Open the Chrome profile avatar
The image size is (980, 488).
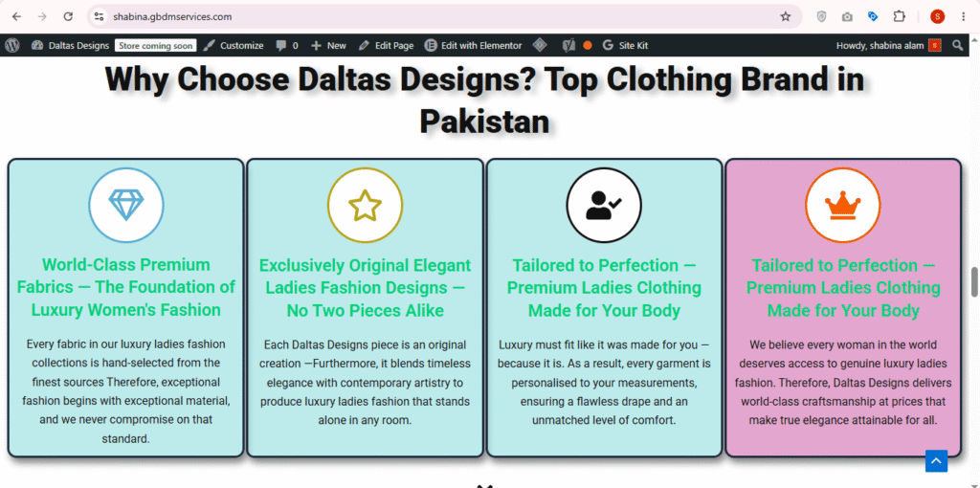point(937,17)
